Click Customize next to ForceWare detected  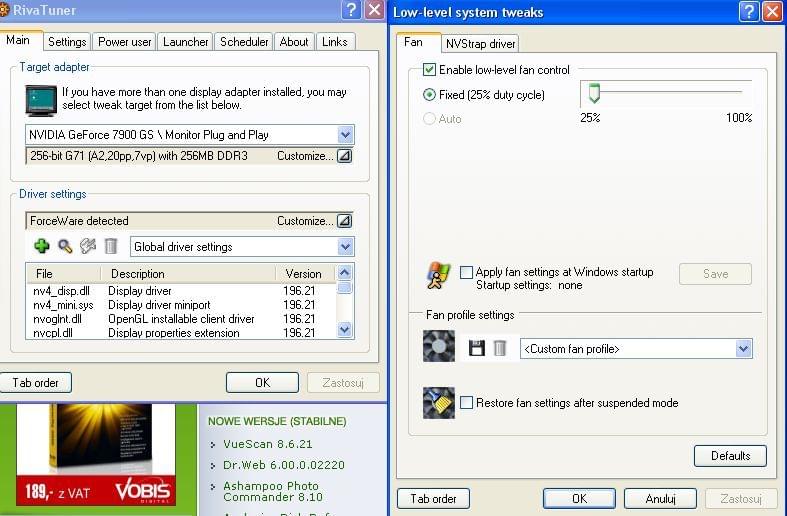(305, 221)
